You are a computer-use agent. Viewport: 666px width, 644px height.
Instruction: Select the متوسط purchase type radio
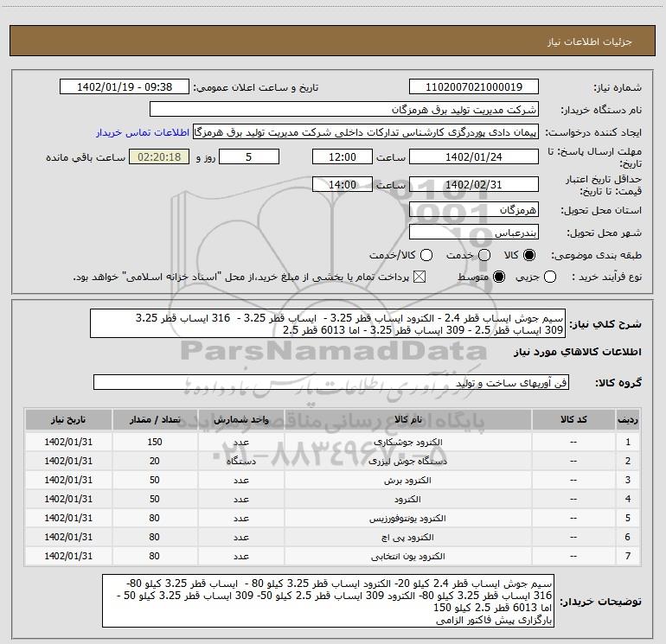(499, 277)
